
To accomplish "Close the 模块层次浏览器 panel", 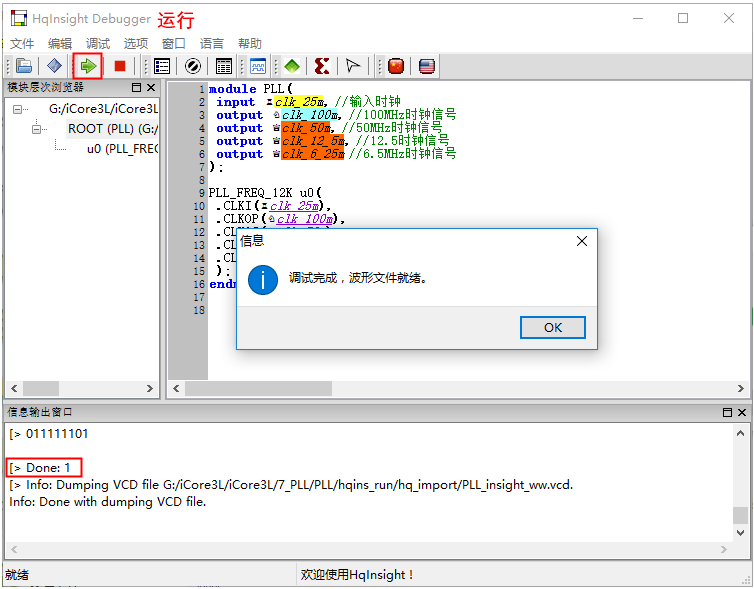I will tap(151, 88).
